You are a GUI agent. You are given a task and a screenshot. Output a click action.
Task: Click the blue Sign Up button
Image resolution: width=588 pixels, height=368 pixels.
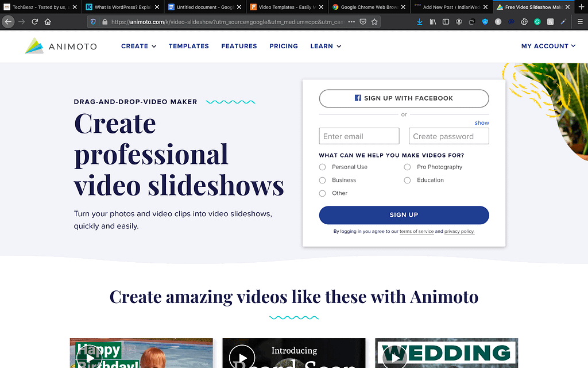[404, 215]
